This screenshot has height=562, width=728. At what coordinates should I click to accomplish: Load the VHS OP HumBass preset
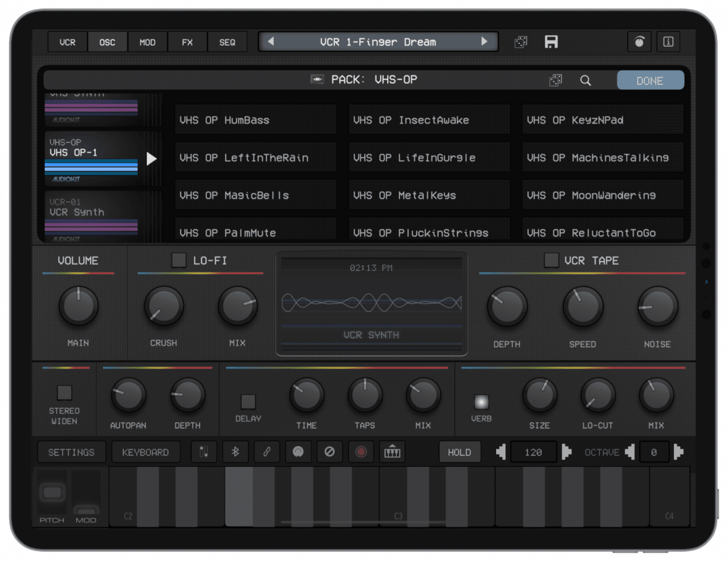(255, 120)
